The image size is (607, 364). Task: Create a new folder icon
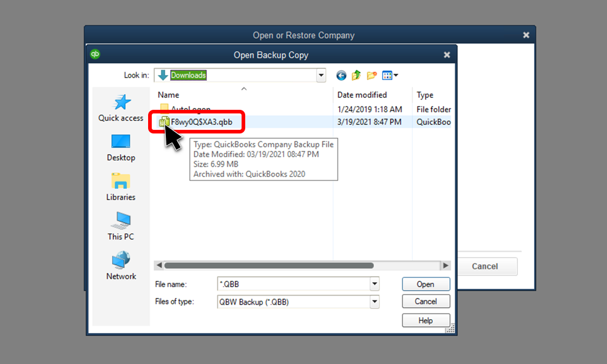click(x=371, y=75)
